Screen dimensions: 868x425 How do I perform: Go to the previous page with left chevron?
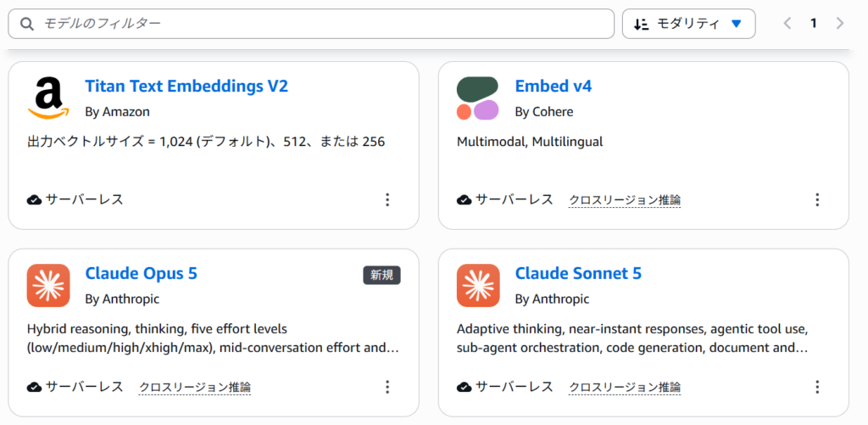point(787,23)
